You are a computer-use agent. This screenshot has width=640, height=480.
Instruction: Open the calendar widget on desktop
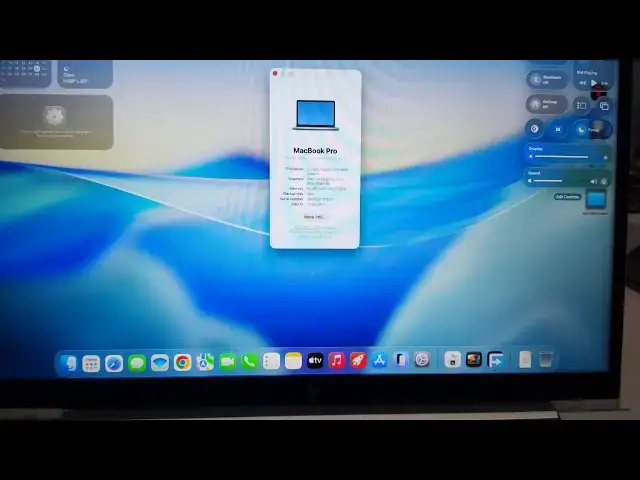25,73
